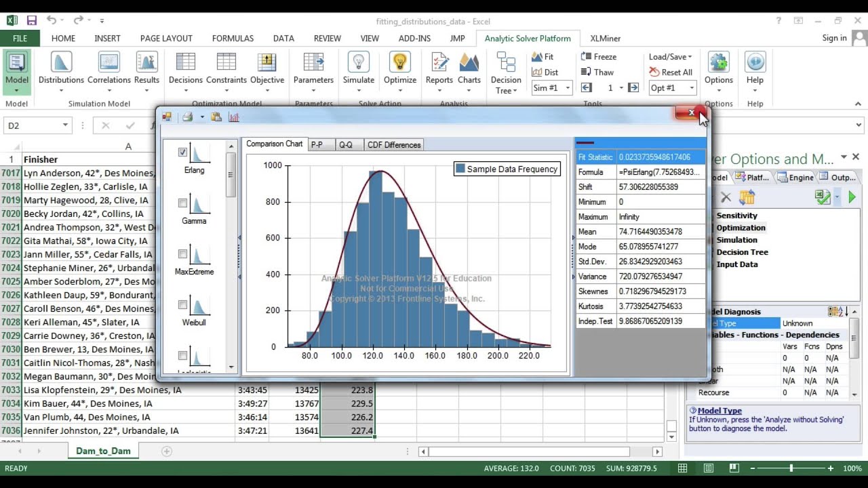Image resolution: width=868 pixels, height=488 pixels.
Task: Click the zoom slider handle in status bar
Action: pos(791,468)
